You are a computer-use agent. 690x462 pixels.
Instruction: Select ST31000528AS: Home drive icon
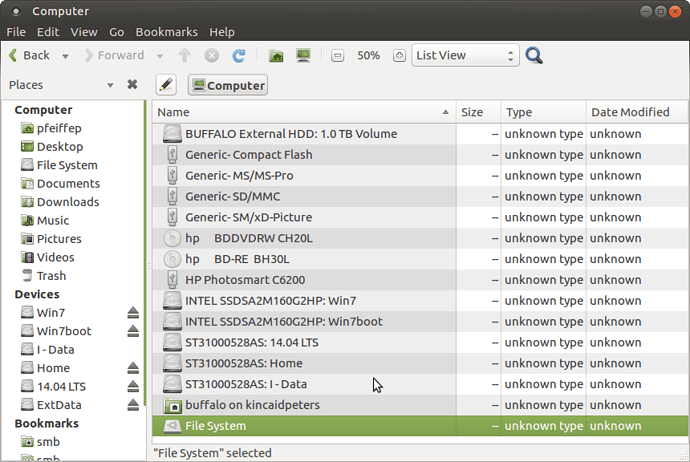click(172, 363)
